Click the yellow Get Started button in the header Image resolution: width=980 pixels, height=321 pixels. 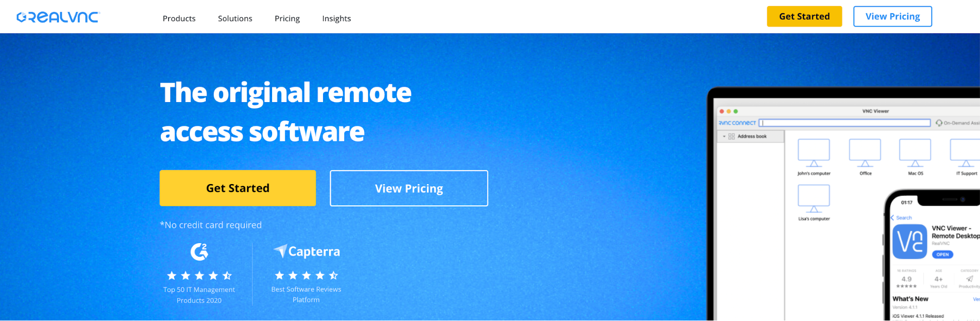pos(804,16)
